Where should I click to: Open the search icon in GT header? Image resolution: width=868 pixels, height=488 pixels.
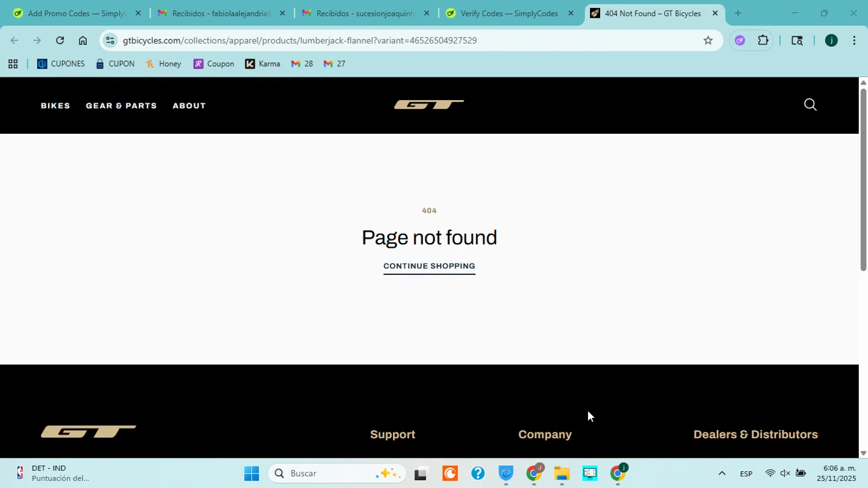click(x=810, y=105)
